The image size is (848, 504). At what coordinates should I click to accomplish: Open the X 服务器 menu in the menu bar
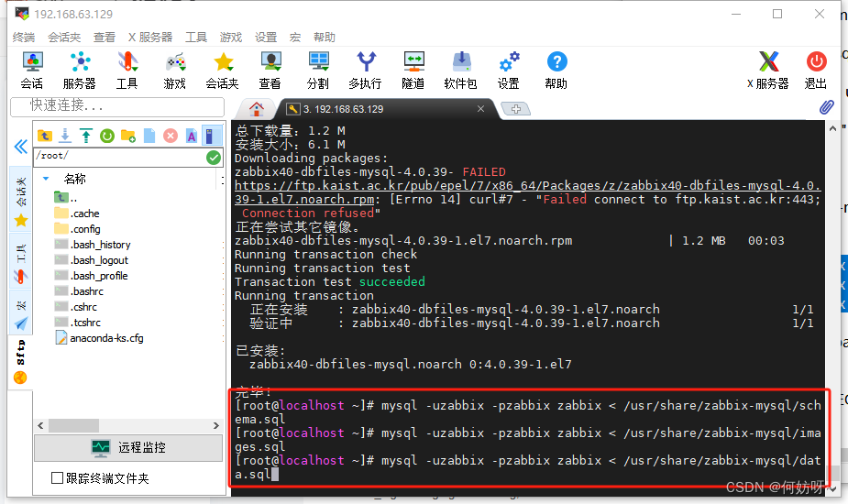click(150, 38)
